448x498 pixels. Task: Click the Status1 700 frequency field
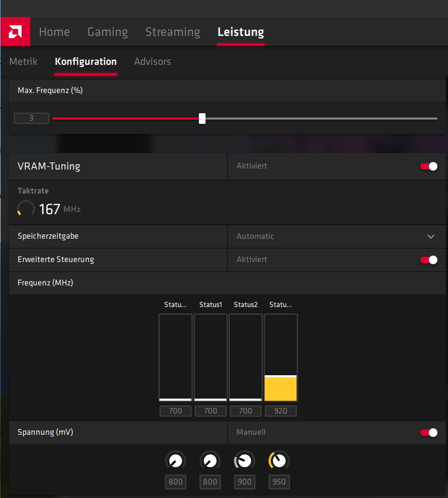[210, 411]
